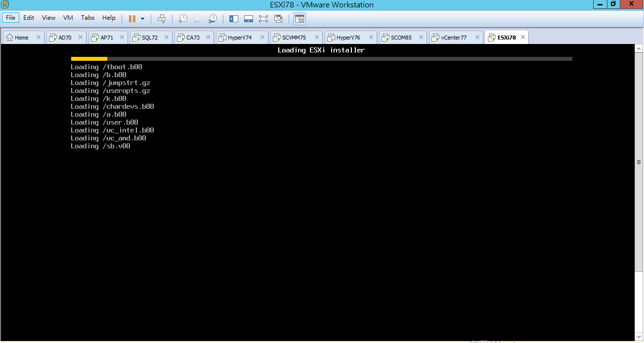This screenshot has height=343, width=644.
Task: Click the vertical scrollbar grip on the right
Action: pos(639,162)
